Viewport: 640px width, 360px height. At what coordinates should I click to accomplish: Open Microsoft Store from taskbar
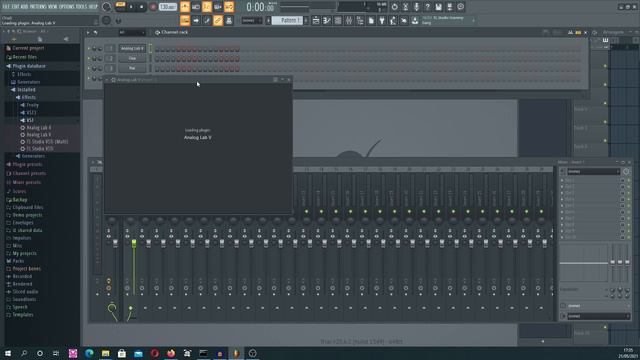tap(122, 353)
